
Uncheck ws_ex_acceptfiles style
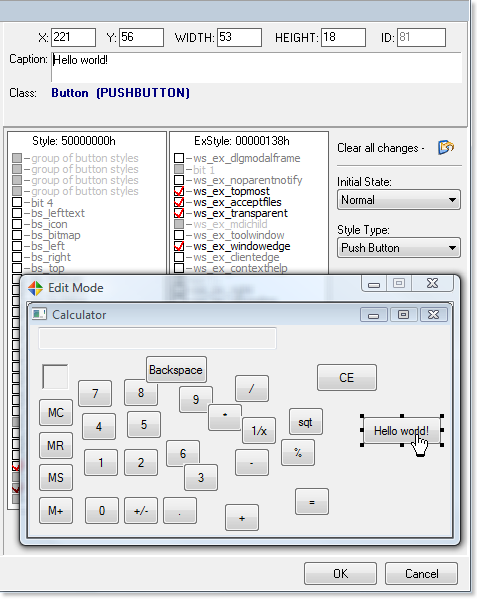point(179,202)
